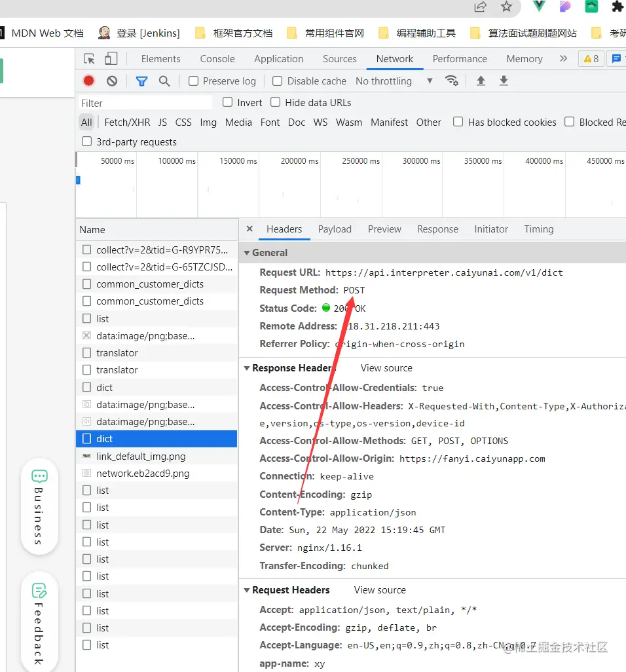The height and width of the screenshot is (672, 626).
Task: Open the Memory tab
Action: pyautogui.click(x=525, y=59)
